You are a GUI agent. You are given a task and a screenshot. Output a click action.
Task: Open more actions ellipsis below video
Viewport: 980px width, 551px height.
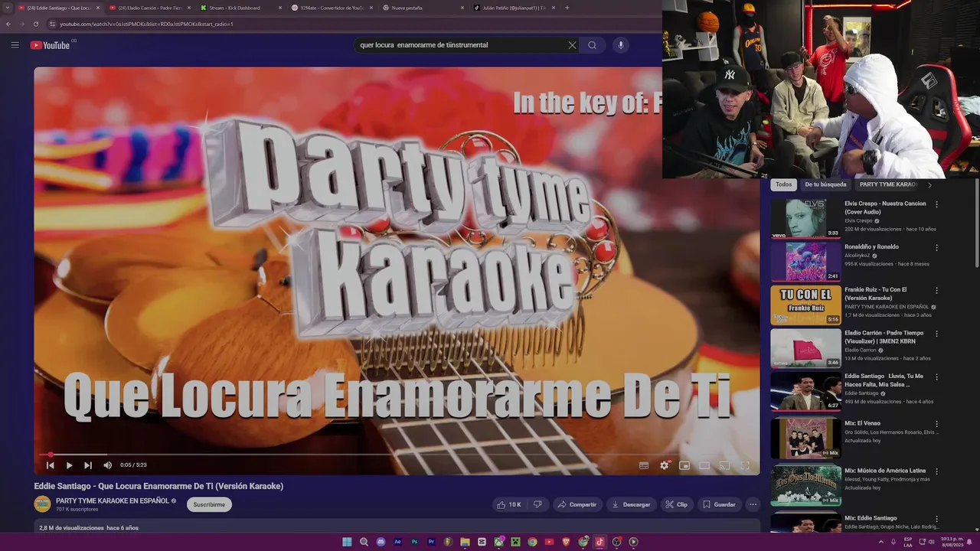point(753,504)
